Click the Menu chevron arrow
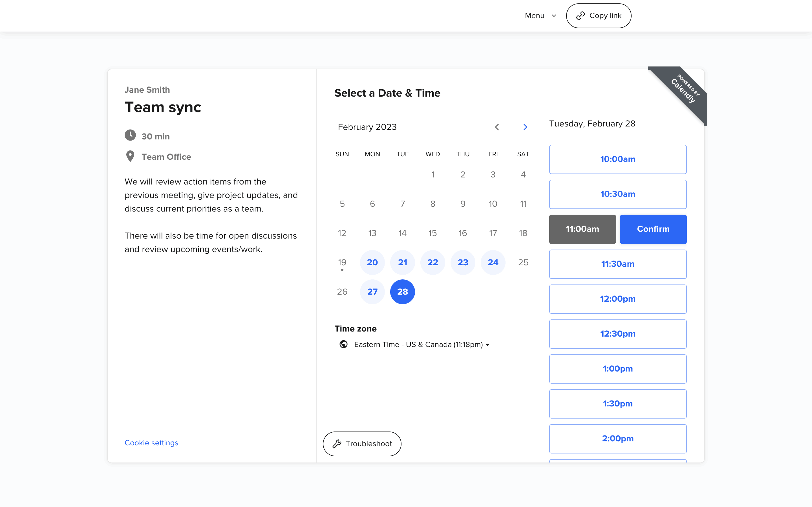This screenshot has width=812, height=507. click(554, 16)
